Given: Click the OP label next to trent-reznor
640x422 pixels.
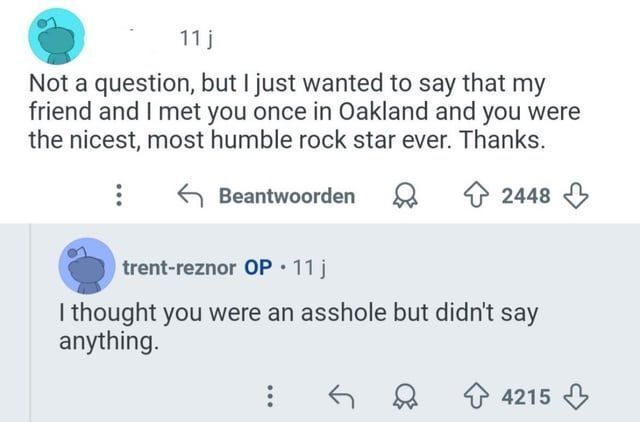Looking at the screenshot, I should tap(258, 267).
